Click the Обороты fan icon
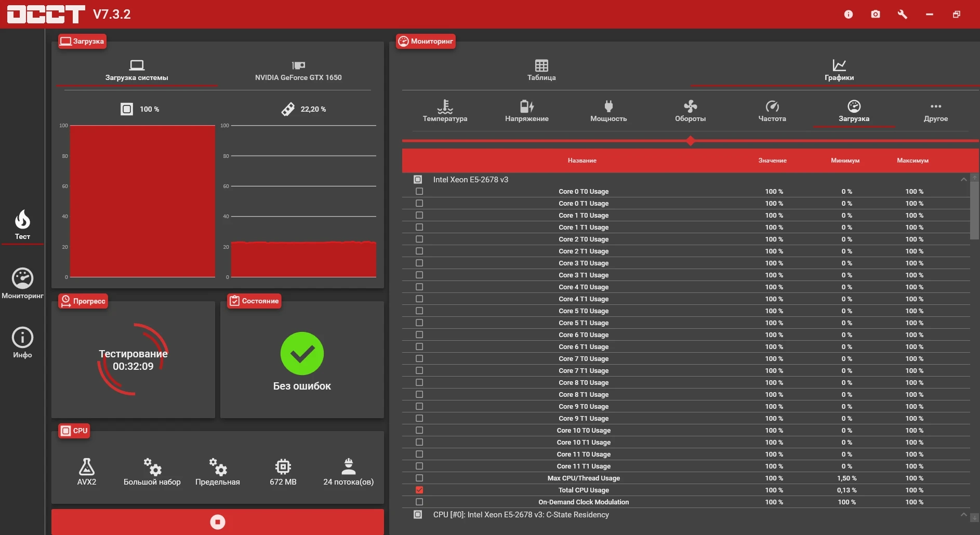Screen dimensions: 980x535 click(691, 106)
